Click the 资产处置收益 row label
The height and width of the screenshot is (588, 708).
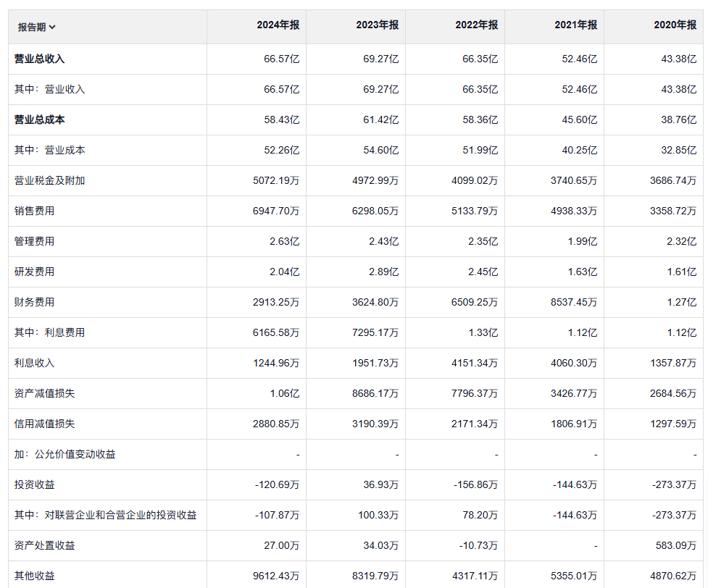(x=44, y=545)
